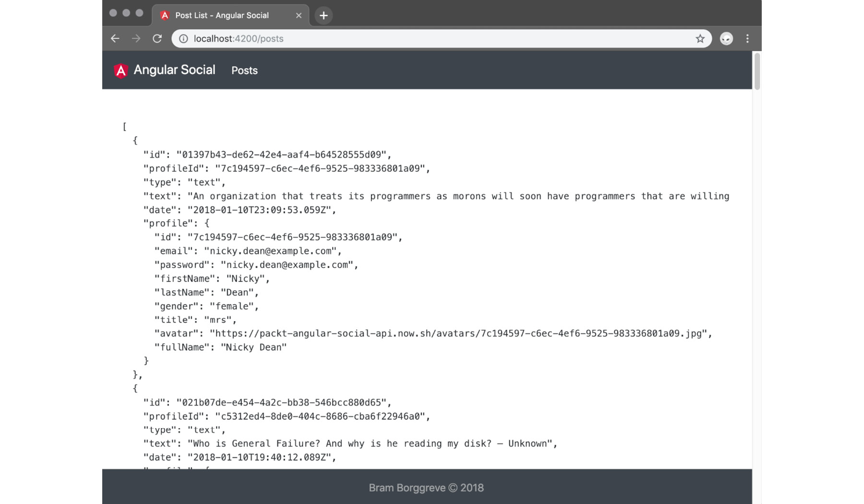
Task: Click the Bram Borggreve © 2018 footer text
Action: tap(426, 488)
